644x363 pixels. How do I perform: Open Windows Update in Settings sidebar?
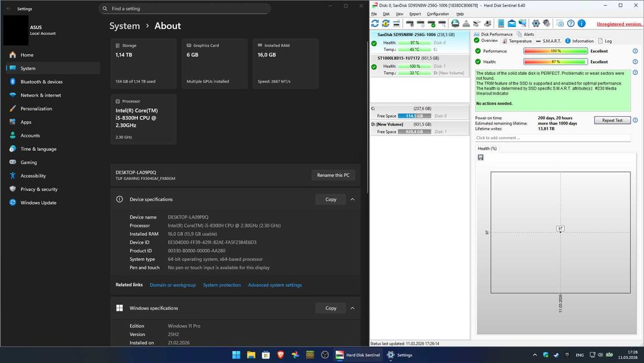[x=53, y=202]
